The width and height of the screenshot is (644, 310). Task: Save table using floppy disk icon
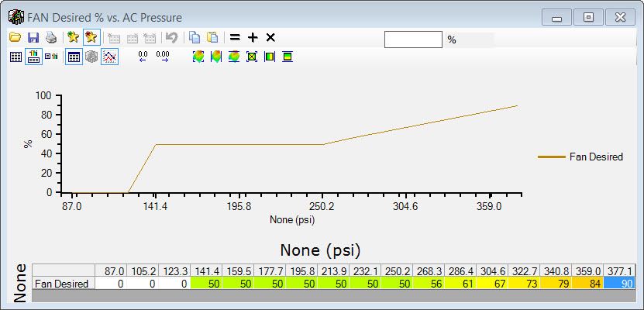coord(33,38)
